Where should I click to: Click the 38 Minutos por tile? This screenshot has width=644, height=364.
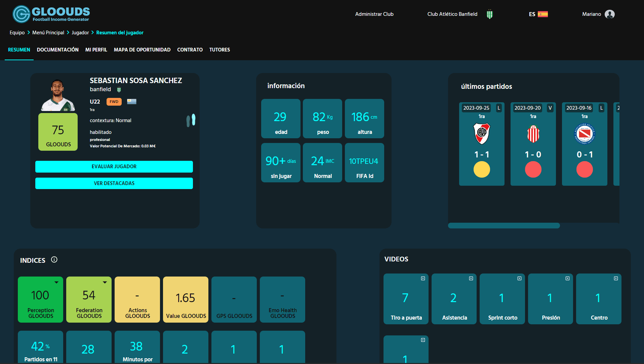[x=137, y=347]
